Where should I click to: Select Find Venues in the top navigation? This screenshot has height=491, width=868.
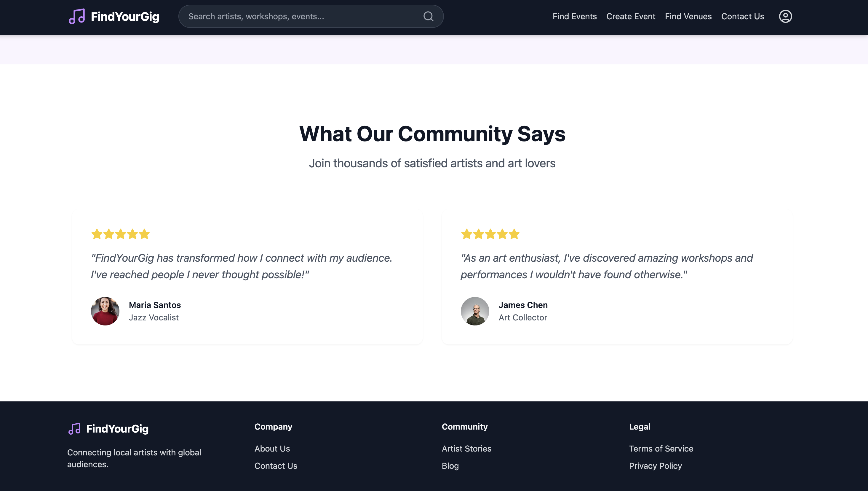688,16
